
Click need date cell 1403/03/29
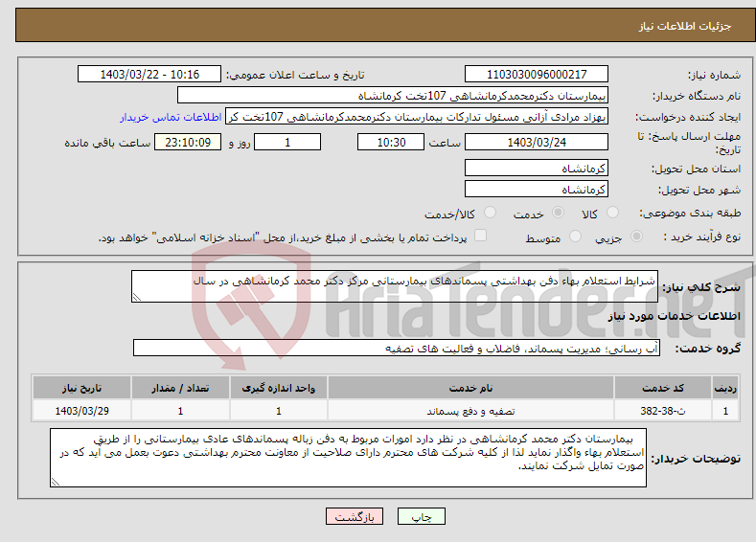pos(82,411)
